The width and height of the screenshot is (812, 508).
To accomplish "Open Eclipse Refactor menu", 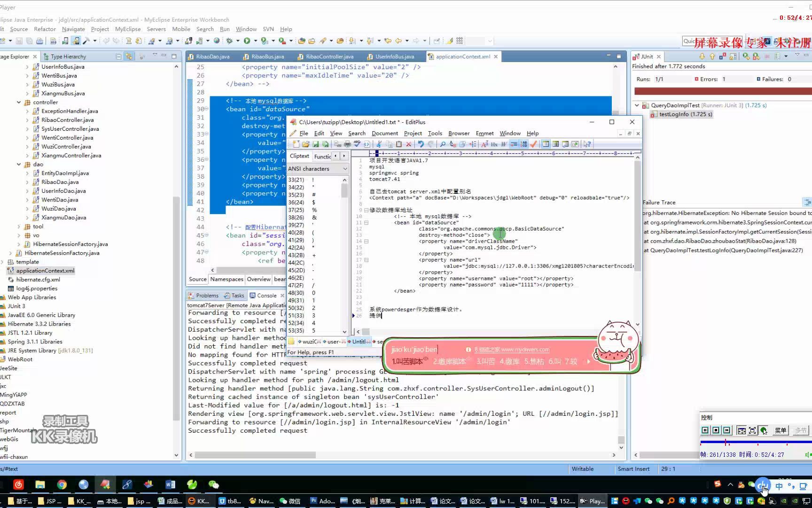I will click(45, 29).
